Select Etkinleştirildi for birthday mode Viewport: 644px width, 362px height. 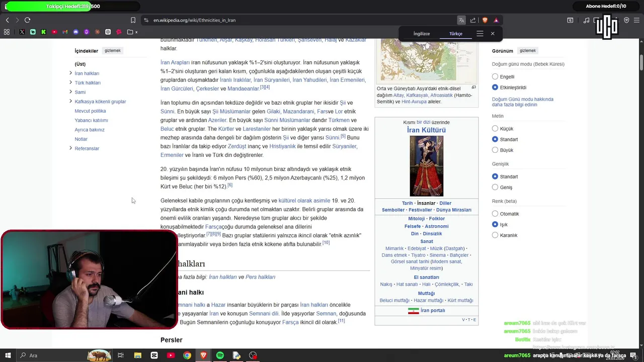coord(495,87)
